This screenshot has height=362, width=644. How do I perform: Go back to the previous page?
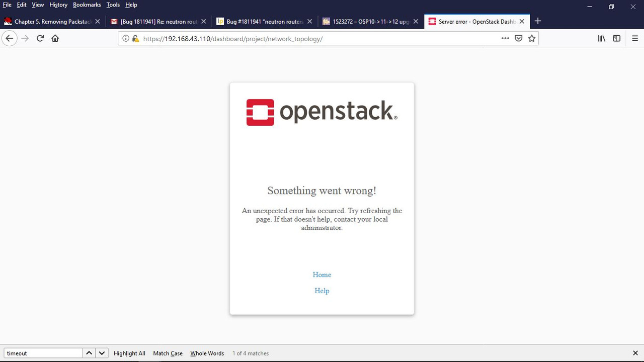point(9,38)
